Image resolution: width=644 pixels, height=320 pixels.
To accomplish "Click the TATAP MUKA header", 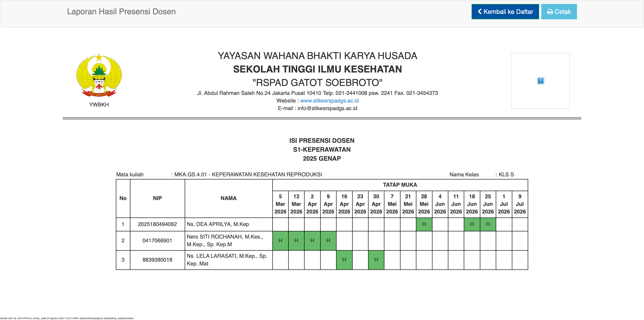I will coord(400,185).
